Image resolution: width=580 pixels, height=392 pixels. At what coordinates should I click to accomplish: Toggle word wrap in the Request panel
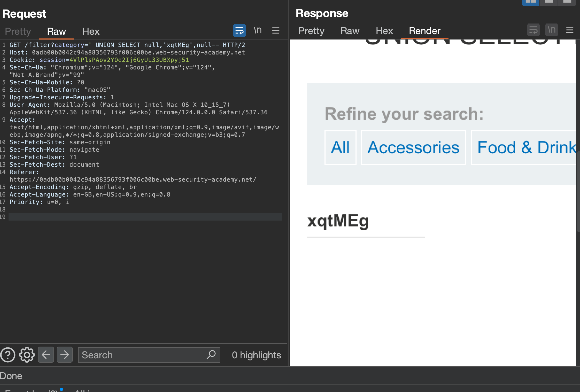[x=239, y=30]
